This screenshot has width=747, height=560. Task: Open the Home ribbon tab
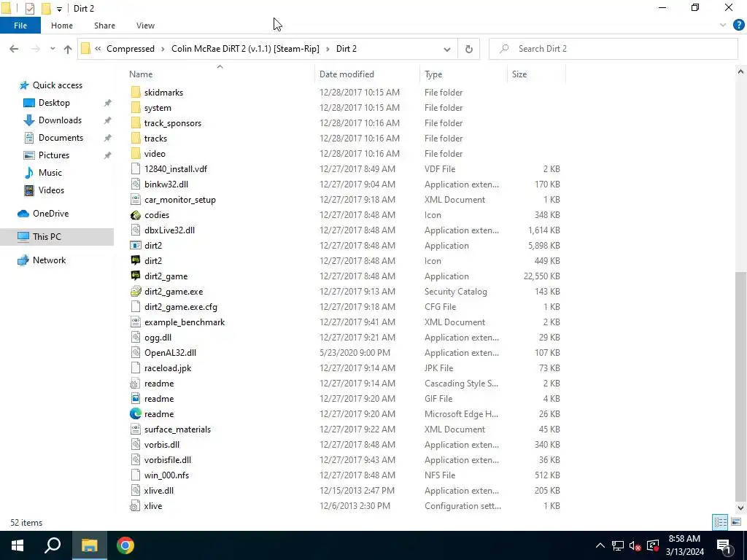tap(62, 26)
